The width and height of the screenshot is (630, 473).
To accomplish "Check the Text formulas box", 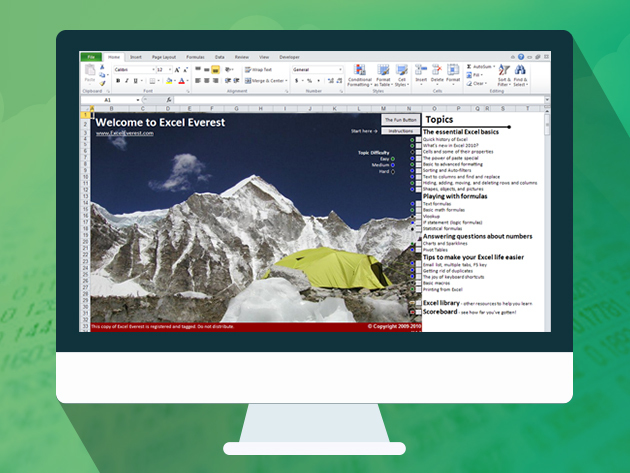I will pyautogui.click(x=418, y=204).
